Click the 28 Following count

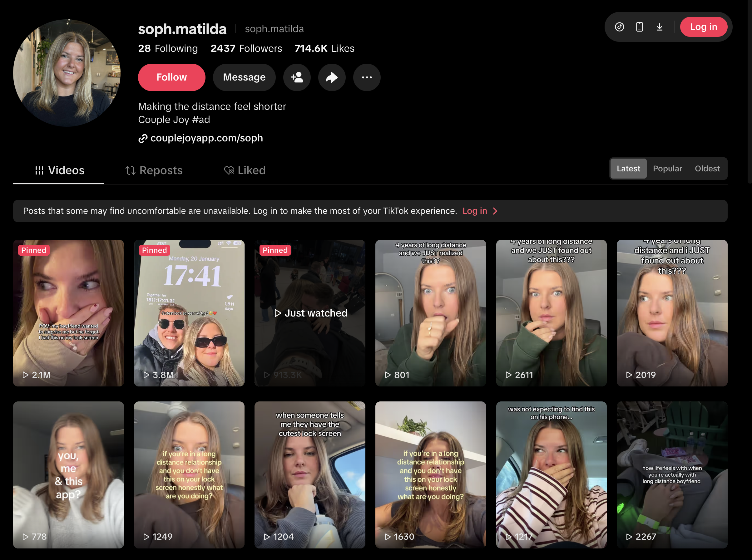pos(168,48)
